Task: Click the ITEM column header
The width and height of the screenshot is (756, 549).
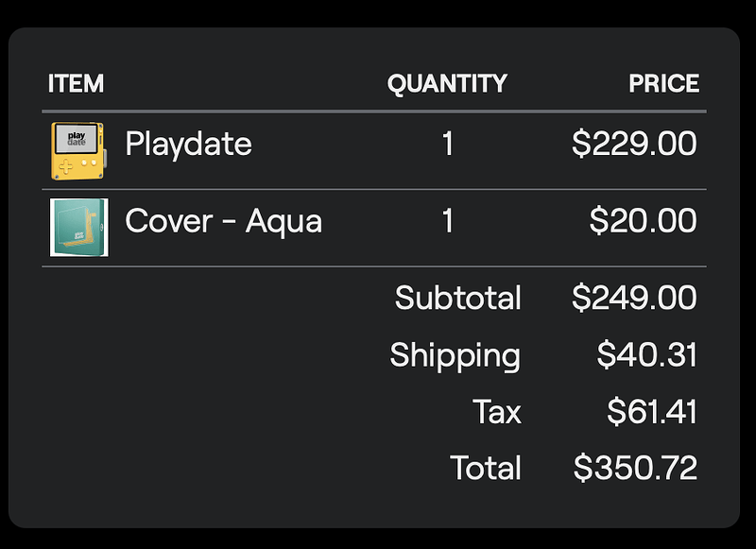Action: pos(76,84)
